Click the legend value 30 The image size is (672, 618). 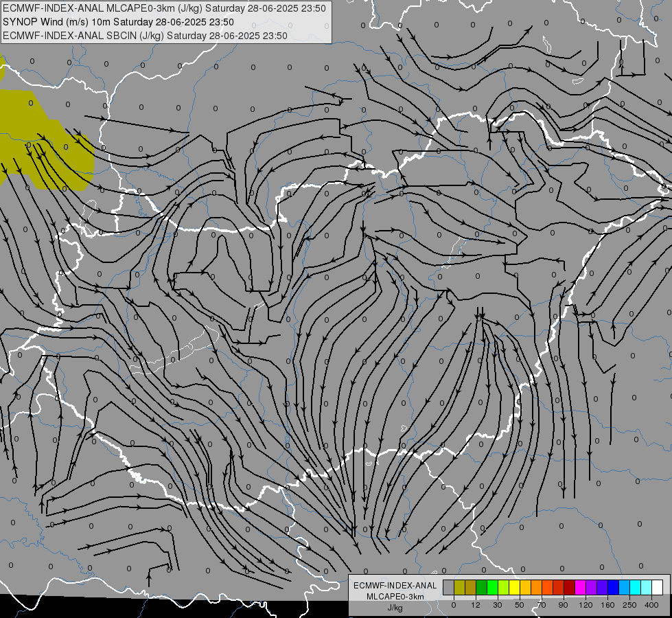[x=498, y=605]
